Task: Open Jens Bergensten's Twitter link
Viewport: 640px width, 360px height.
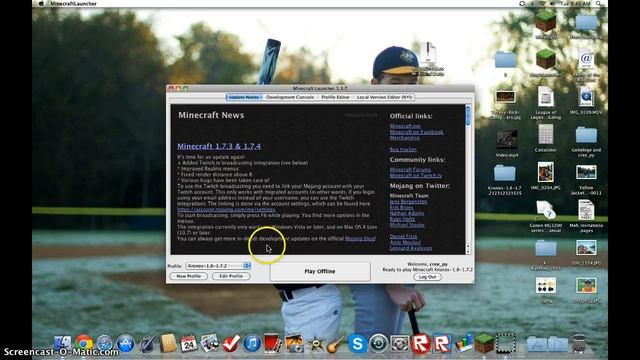Action: pyautogui.click(x=409, y=202)
